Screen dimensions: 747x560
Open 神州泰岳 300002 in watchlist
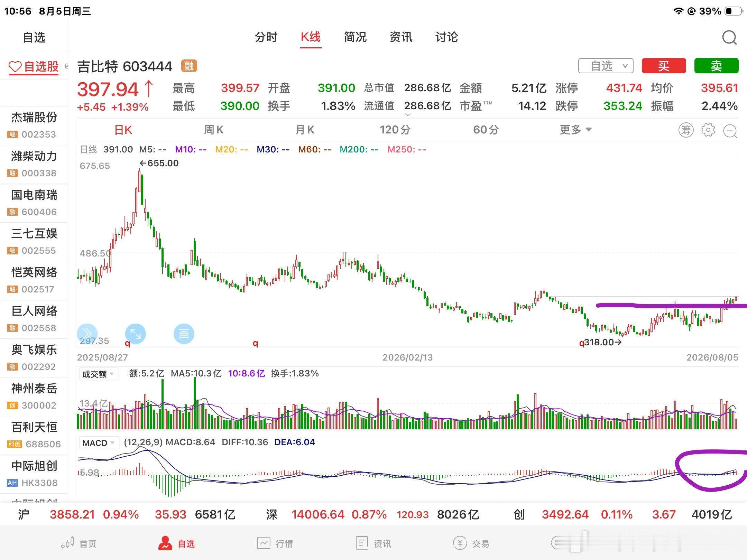click(34, 396)
